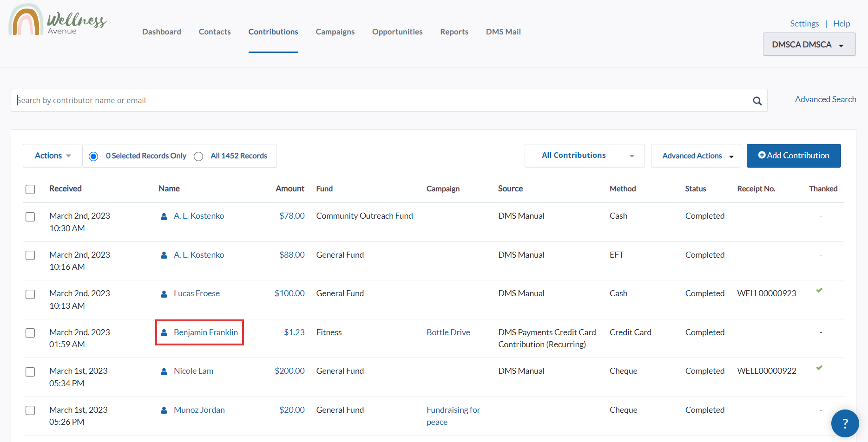Screen dimensions: 868x442
Task: Open the Contacts tab
Action: (215, 32)
